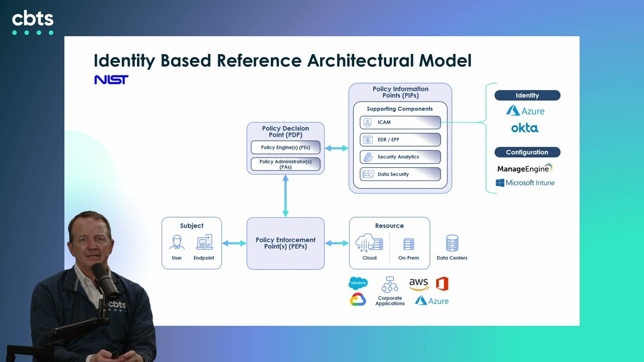Click the User person icon
Screen dimensions: 644x362
click(x=177, y=242)
